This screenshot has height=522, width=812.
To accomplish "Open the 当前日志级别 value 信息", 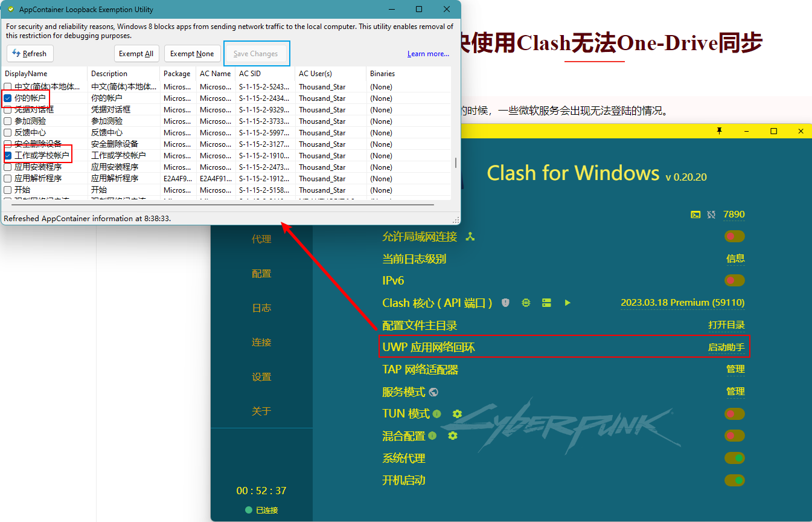I will [735, 259].
